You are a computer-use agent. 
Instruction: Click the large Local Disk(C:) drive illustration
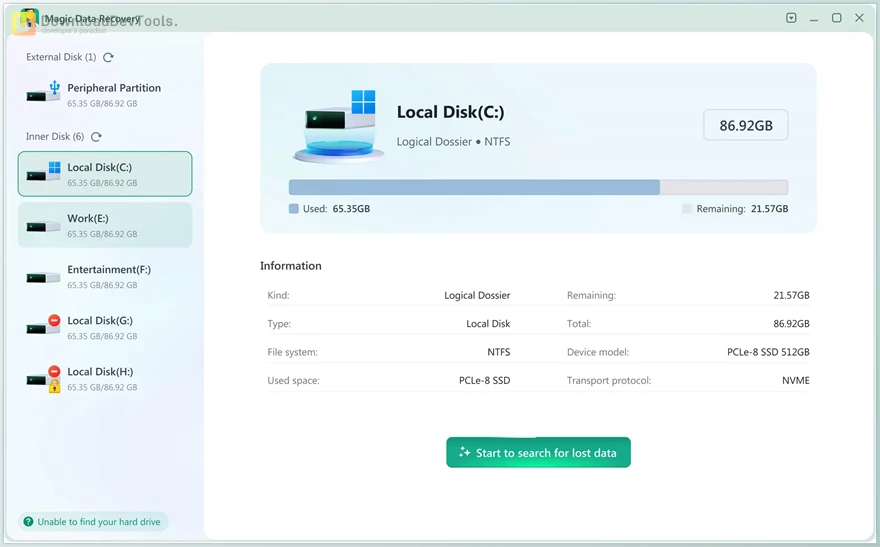point(338,127)
